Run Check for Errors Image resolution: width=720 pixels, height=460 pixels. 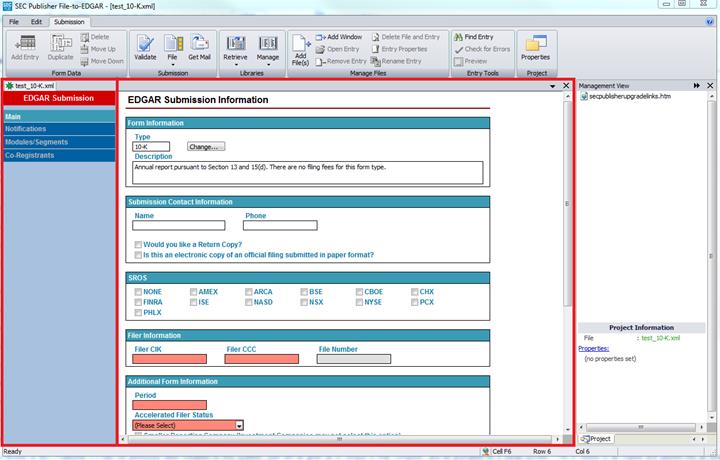482,49
